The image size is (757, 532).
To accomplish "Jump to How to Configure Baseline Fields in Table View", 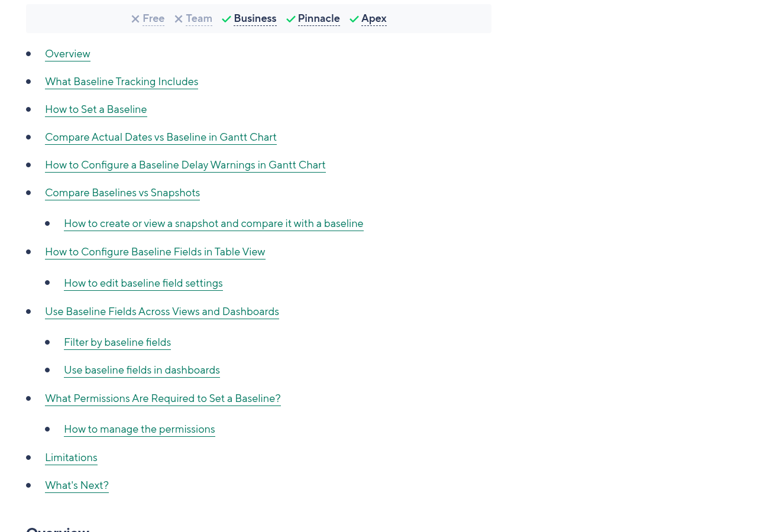I will [155, 252].
